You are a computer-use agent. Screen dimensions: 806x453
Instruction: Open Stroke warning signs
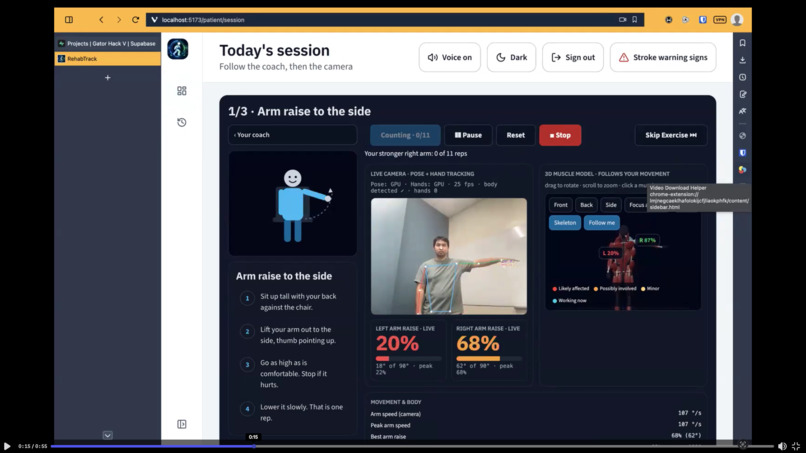point(663,57)
